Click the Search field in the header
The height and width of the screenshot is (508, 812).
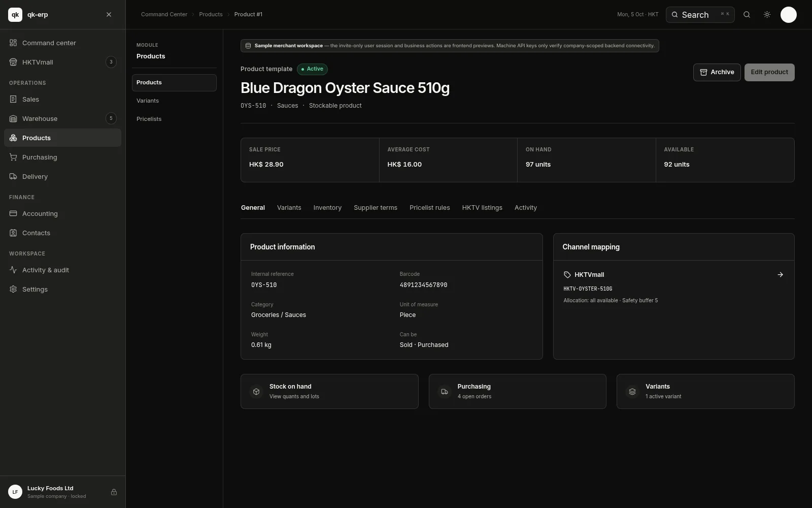pos(700,15)
